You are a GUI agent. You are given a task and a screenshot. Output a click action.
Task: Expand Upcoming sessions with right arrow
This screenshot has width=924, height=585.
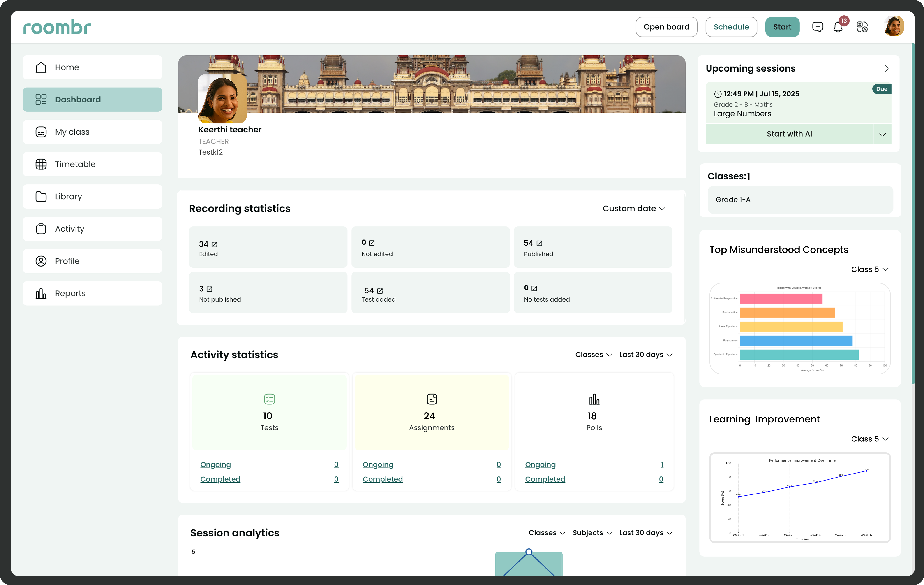(x=886, y=69)
